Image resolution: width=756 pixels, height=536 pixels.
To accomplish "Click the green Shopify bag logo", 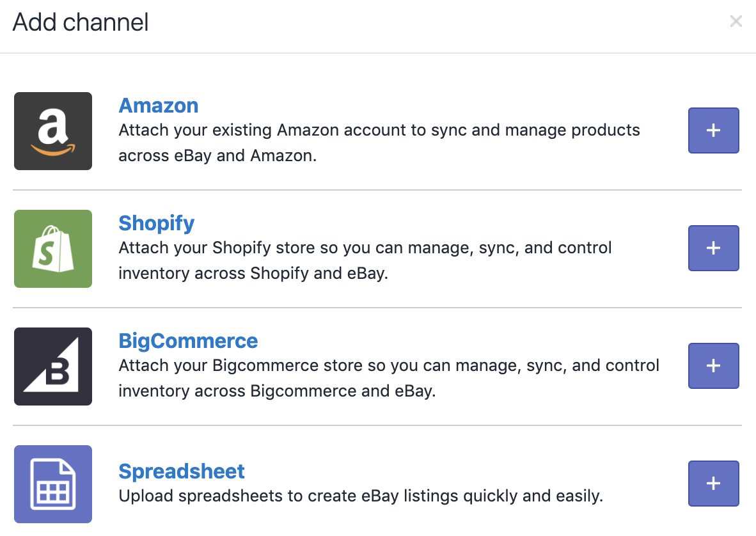I will (x=53, y=249).
